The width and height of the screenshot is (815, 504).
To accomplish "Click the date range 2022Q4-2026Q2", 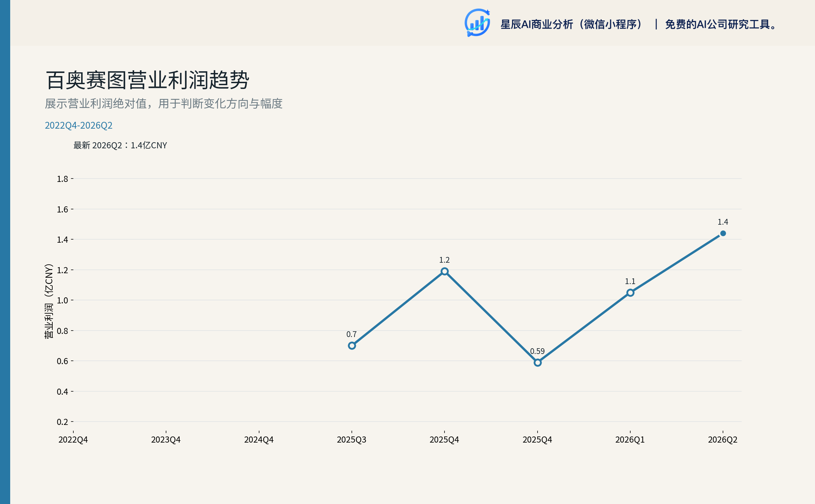I will [x=78, y=126].
